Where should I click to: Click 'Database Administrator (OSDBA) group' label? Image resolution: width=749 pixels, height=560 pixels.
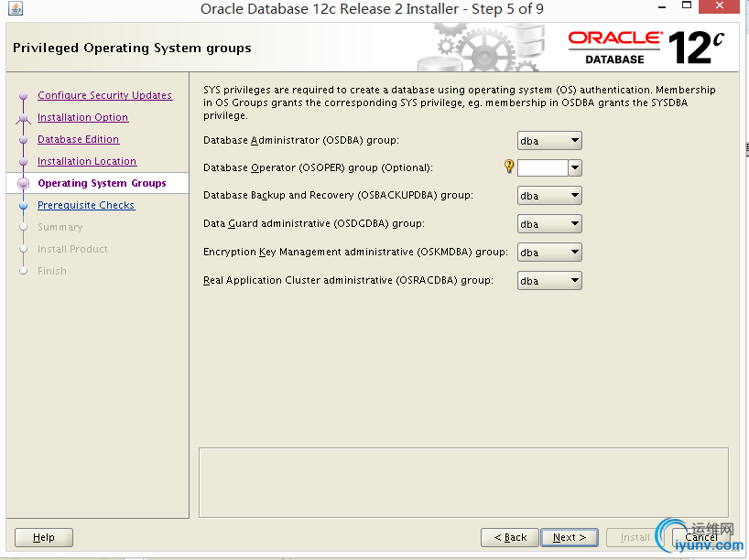pos(301,140)
